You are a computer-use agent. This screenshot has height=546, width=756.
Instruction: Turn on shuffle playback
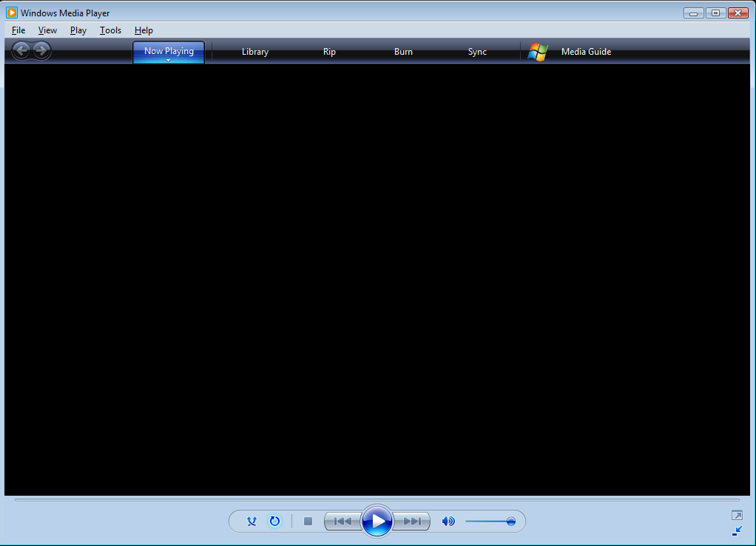point(252,521)
